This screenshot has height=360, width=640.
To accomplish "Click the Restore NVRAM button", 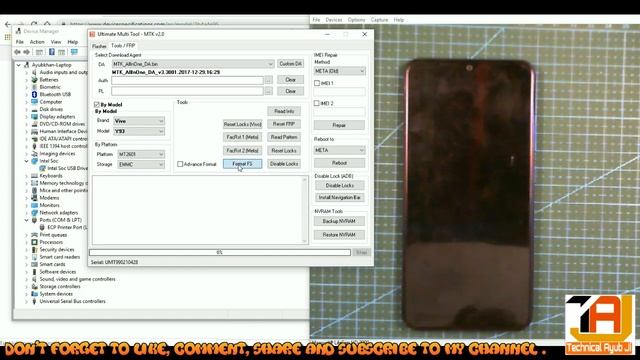I will [x=339, y=235].
